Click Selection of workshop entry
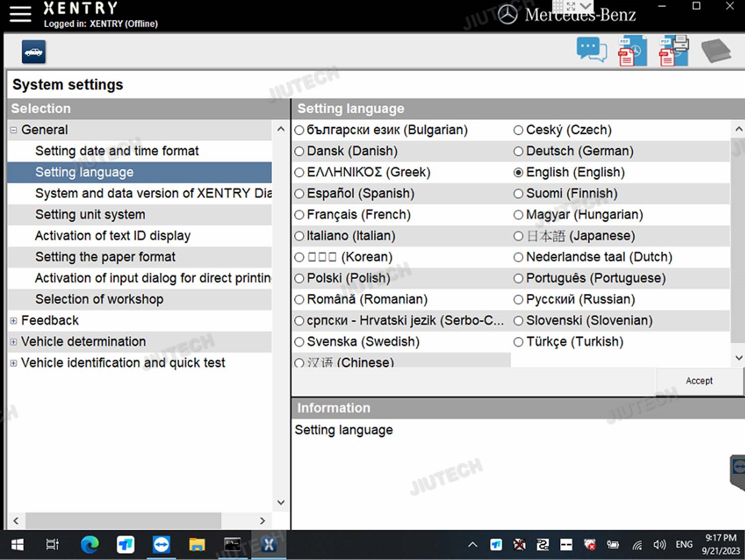 click(x=99, y=299)
